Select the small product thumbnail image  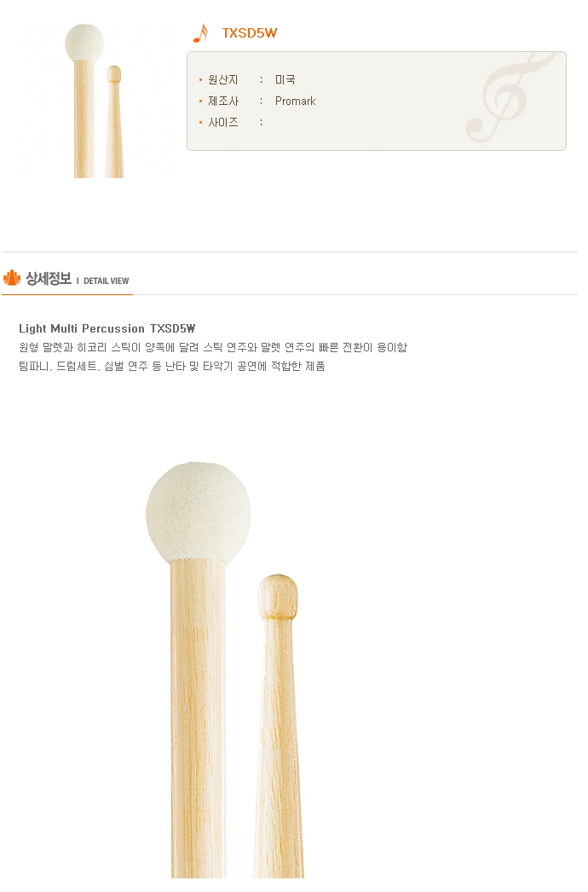[x=95, y=101]
